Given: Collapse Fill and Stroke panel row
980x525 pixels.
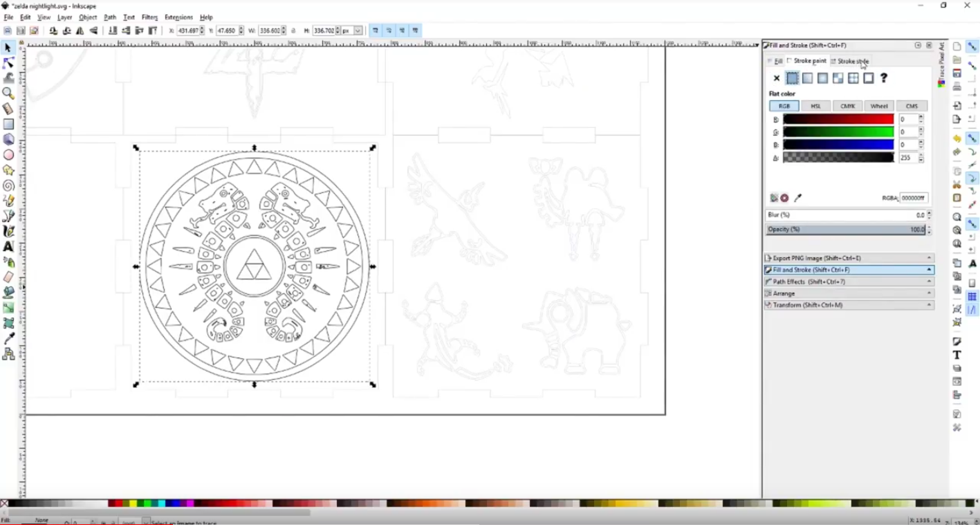Looking at the screenshot, I should pos(849,270).
